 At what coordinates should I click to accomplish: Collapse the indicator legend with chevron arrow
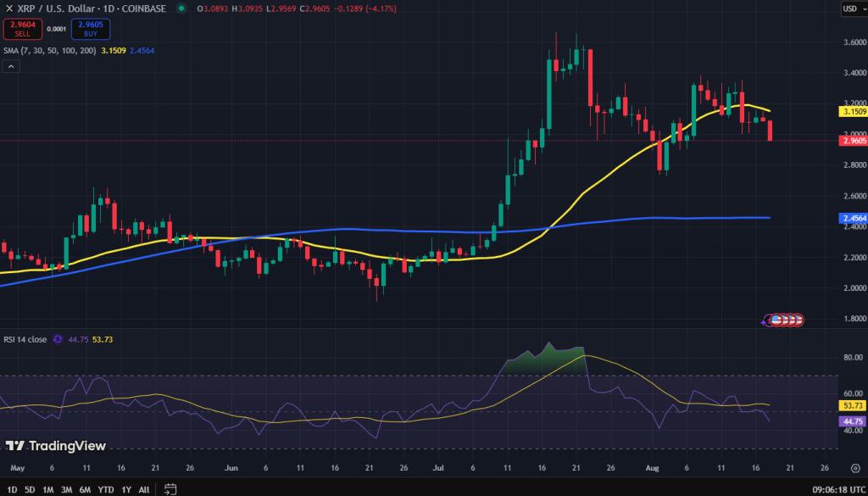coord(11,66)
